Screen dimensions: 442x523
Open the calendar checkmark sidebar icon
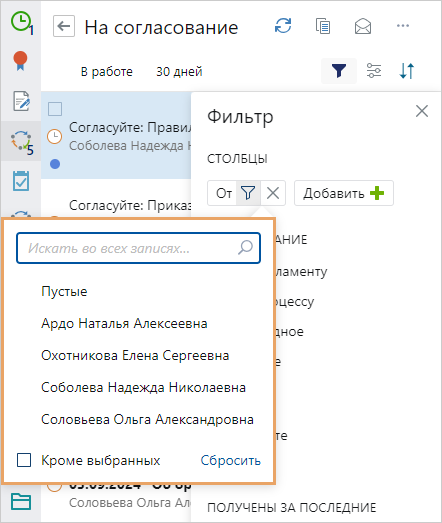21,181
